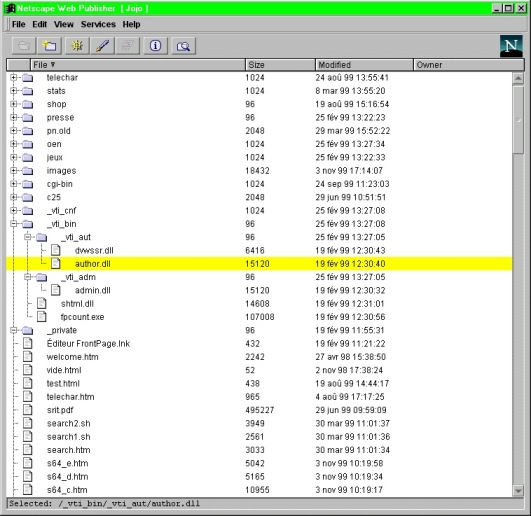Click the telechar folder icon
This screenshot has height=516, width=531.
28,78
